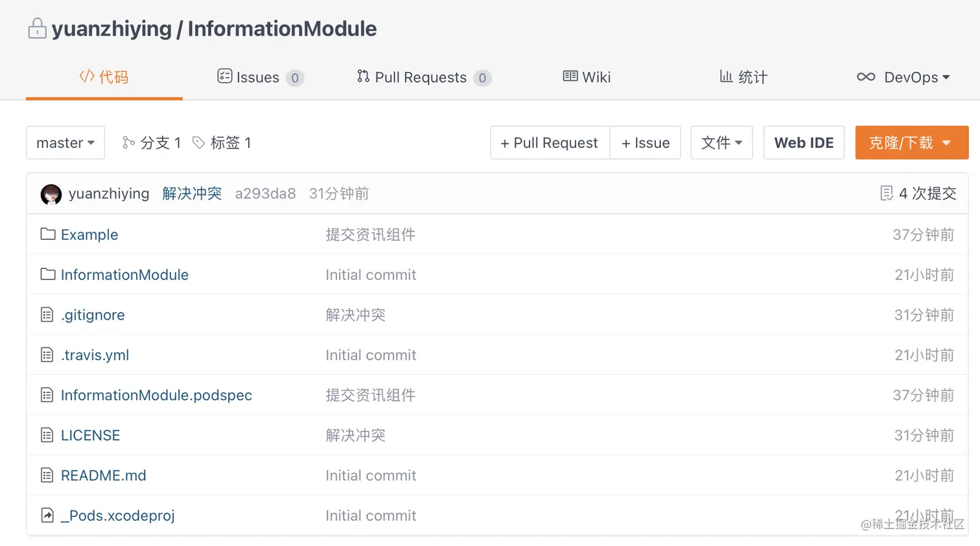This screenshot has height=546, width=980.
Task: Open the InformationModule folder
Action: [x=124, y=275]
